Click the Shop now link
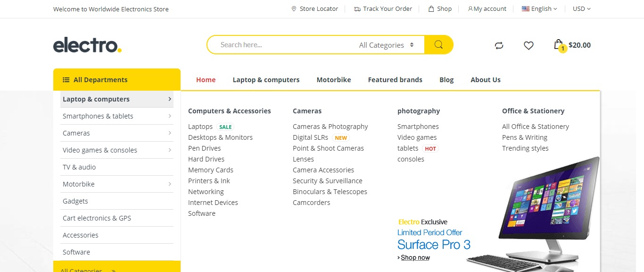 point(415,257)
